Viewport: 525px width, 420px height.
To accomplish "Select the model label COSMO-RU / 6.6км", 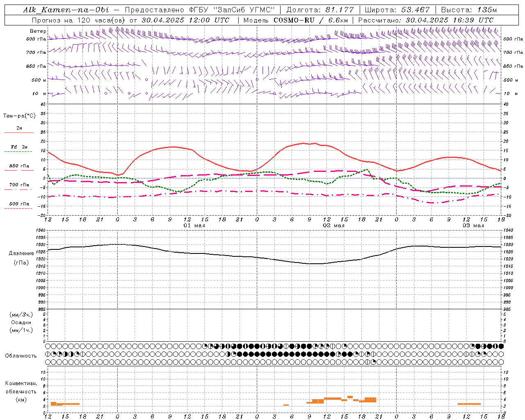I will click(311, 20).
